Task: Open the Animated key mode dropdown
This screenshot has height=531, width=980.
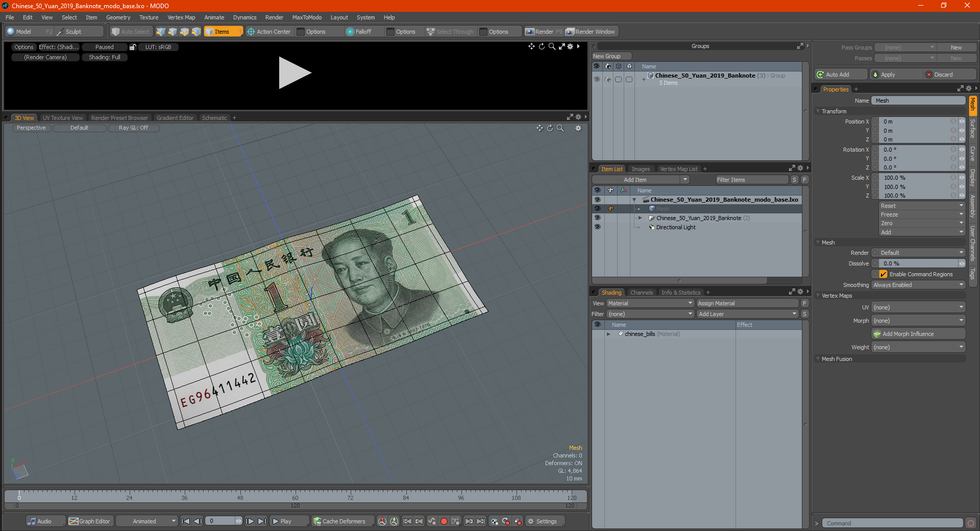Action: click(x=146, y=521)
